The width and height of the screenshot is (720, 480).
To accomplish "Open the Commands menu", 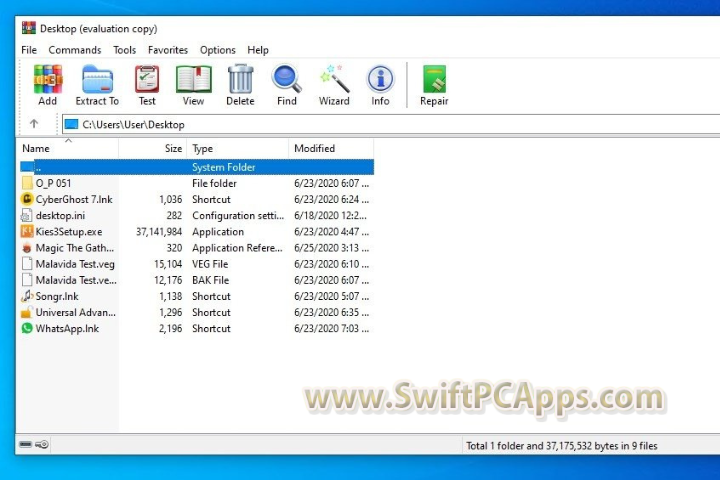I will [x=75, y=50].
